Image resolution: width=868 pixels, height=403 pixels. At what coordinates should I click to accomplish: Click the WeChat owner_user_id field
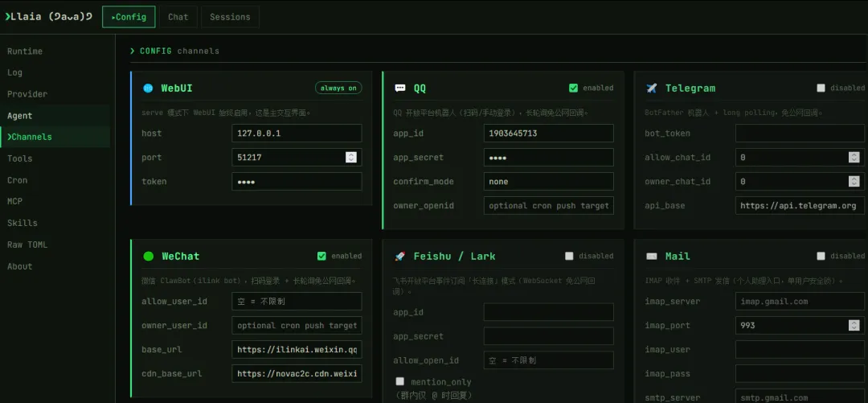(297, 326)
